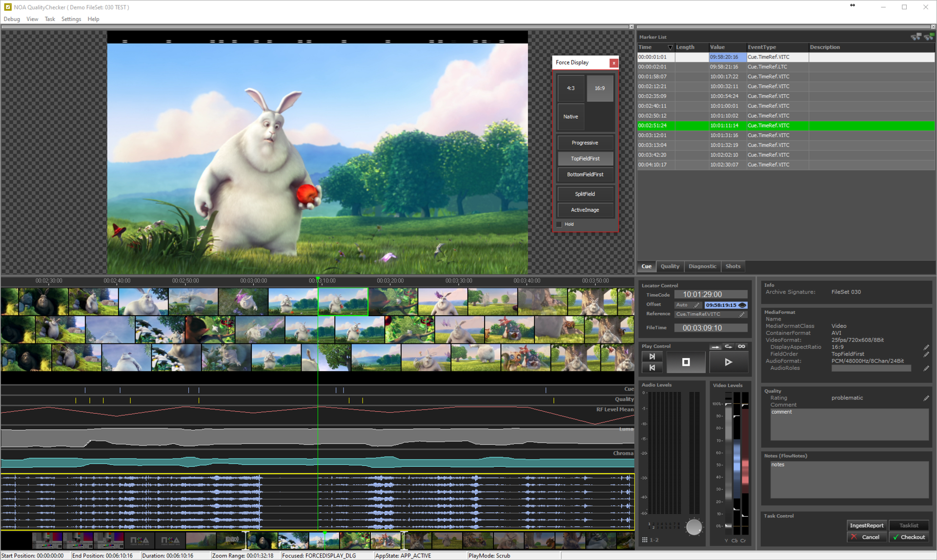
Task: Open the 1-2 audio channel grid icon
Action: tap(645, 540)
